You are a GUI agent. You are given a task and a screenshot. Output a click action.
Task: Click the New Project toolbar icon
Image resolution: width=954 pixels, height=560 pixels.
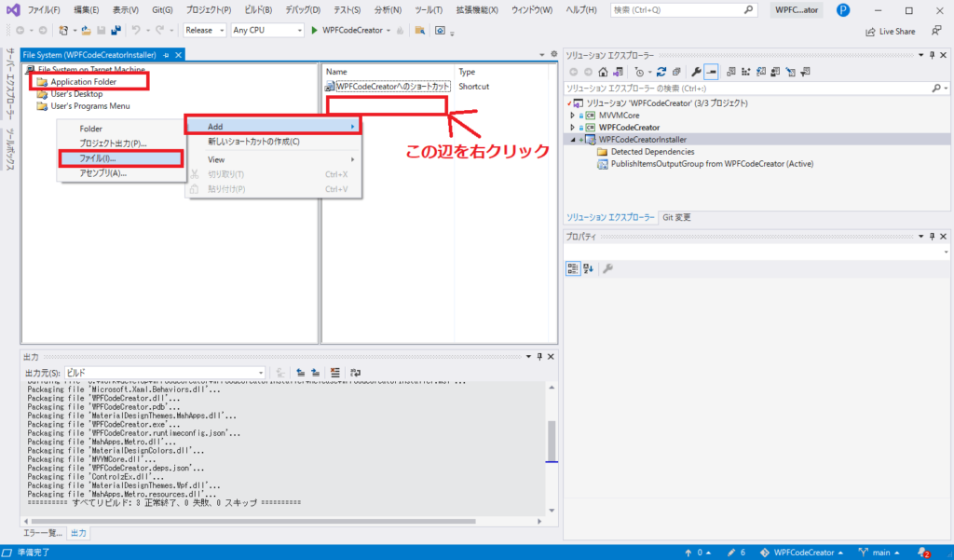click(63, 31)
